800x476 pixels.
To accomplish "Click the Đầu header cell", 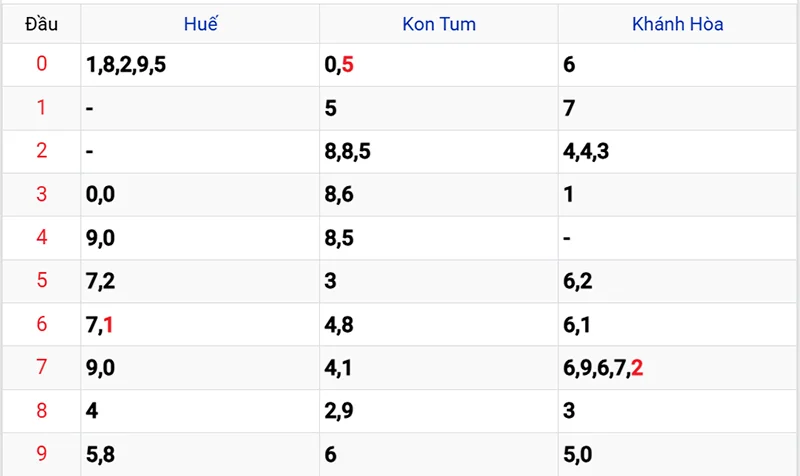I will click(41, 24).
